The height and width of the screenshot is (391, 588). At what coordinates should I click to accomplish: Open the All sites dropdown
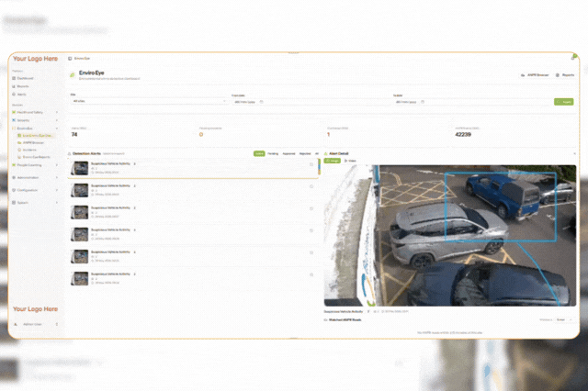pyautogui.click(x=149, y=101)
